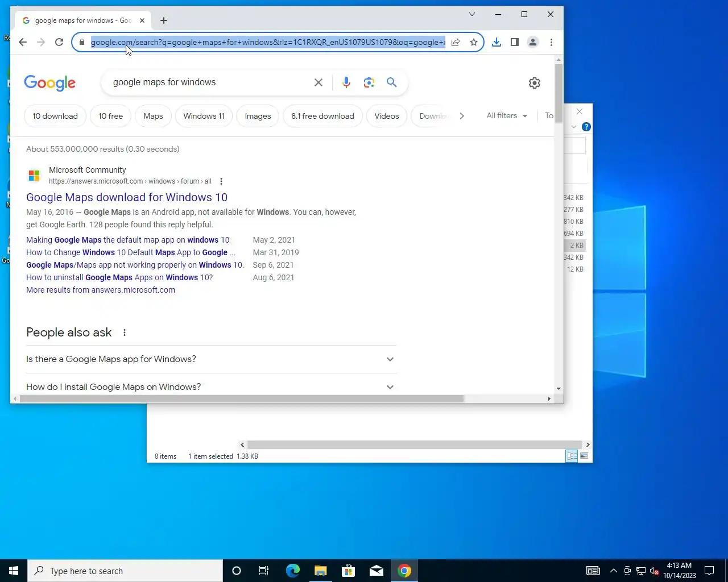Click File Explorer horizontal scrollbar
The height and width of the screenshot is (582, 728).
coord(415,445)
